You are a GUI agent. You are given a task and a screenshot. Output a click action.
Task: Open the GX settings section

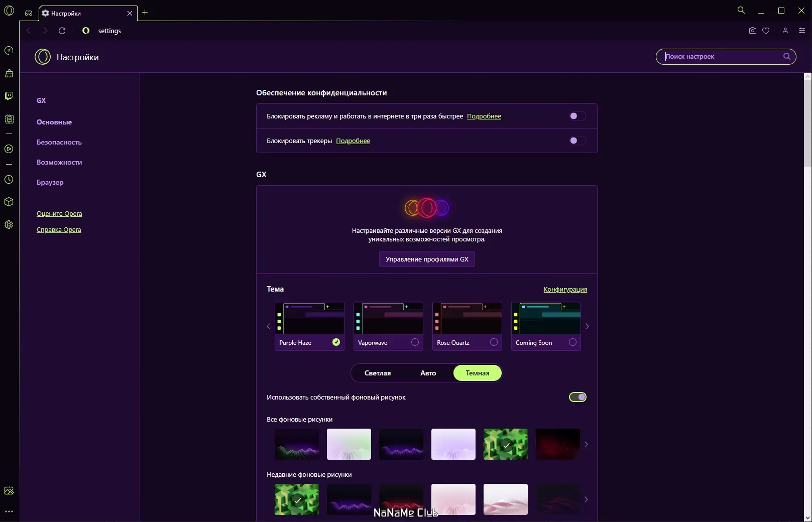[41, 100]
